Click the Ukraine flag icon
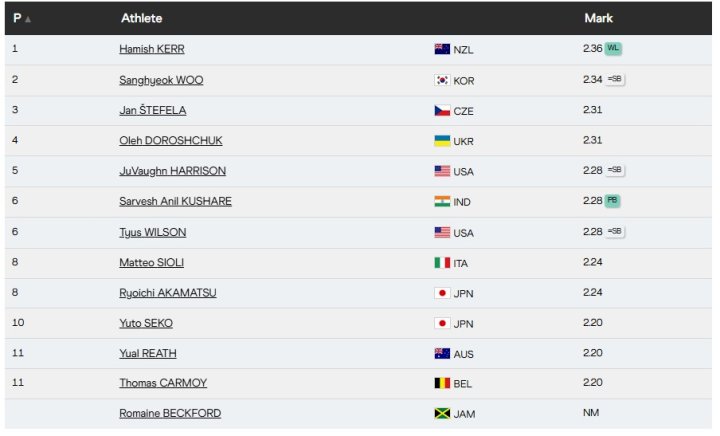 pos(442,141)
